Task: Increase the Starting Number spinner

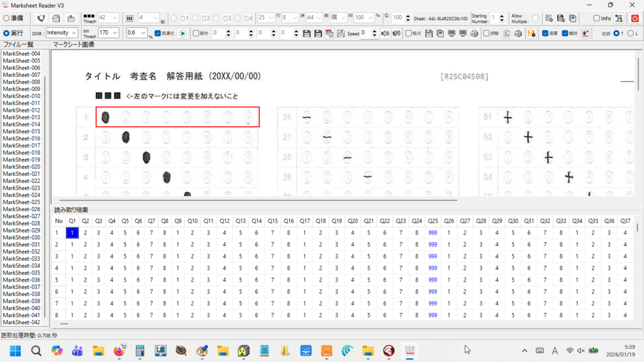Action: [x=502, y=16]
